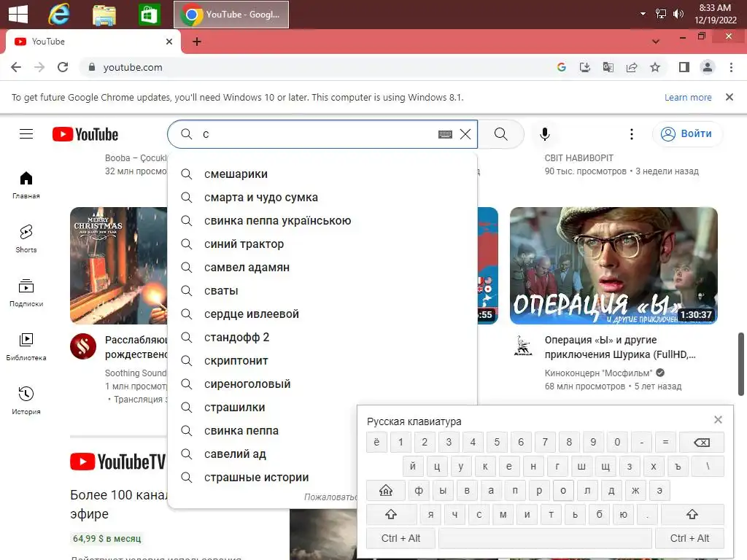The image size is (747, 560).
Task: Click the spacebar on the virtual keyboard
Action: pyautogui.click(x=545, y=539)
